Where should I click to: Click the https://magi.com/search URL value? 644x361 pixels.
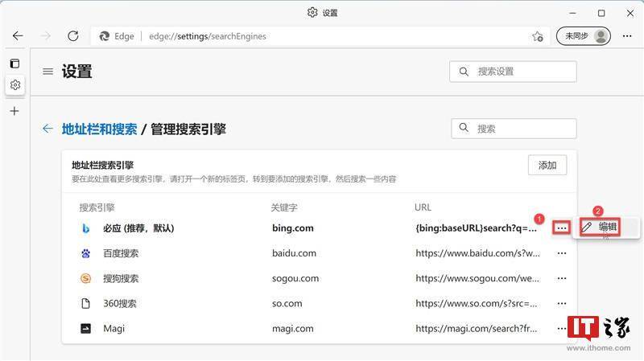pos(476,329)
